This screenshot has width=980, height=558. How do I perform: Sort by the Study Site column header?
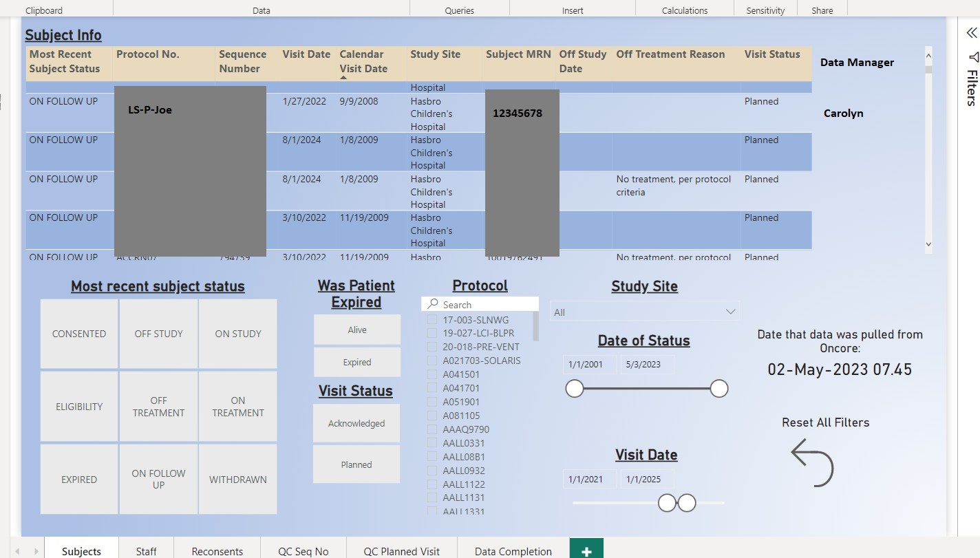[x=436, y=54]
